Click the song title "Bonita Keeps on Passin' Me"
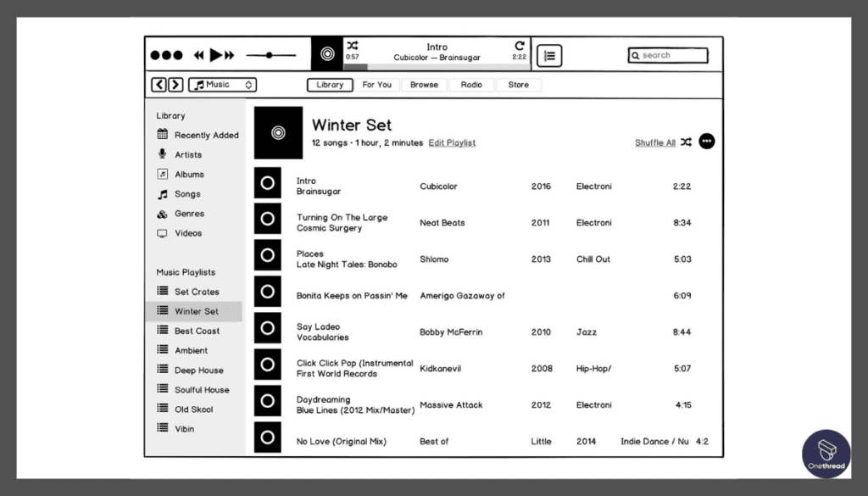Screen dimensions: 868x496 point(352,296)
